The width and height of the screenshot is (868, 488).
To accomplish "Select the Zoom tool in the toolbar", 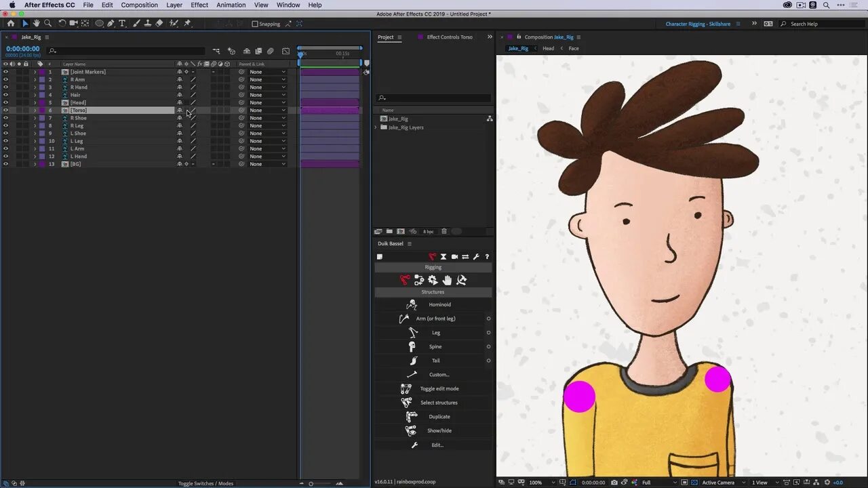I will pos(47,24).
